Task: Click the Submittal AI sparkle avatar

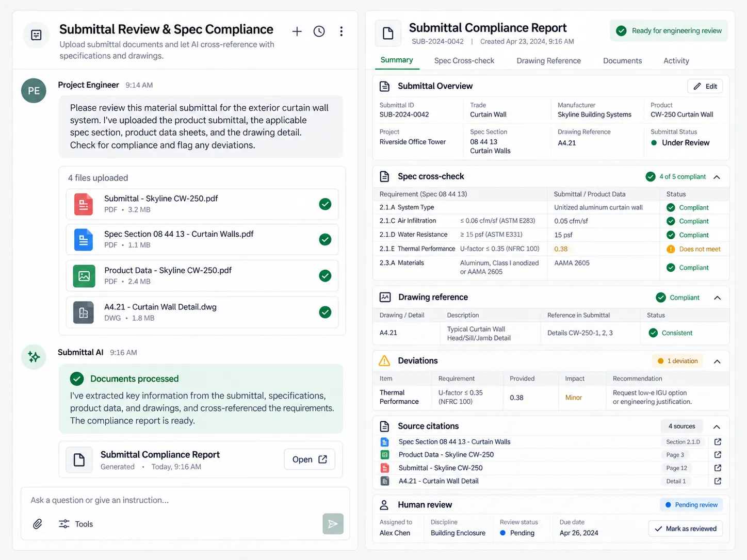Action: pos(34,357)
